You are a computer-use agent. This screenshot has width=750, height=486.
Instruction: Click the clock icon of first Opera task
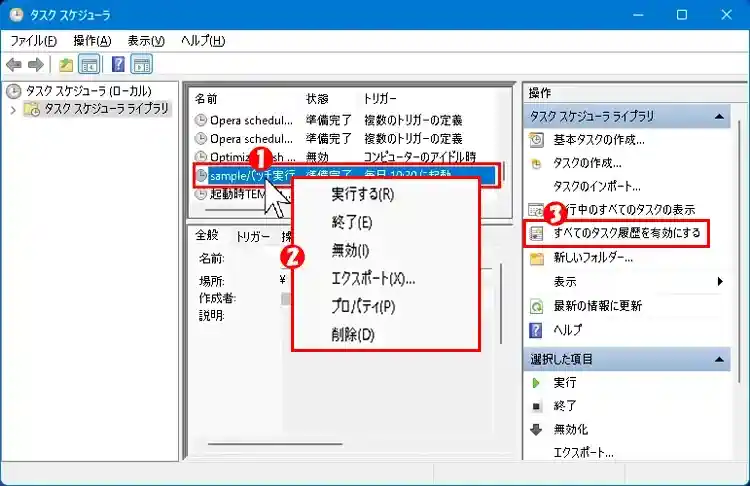[x=200, y=120]
